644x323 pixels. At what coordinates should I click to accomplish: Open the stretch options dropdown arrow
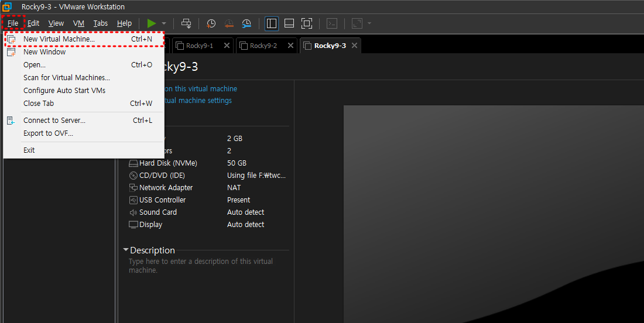coord(369,23)
